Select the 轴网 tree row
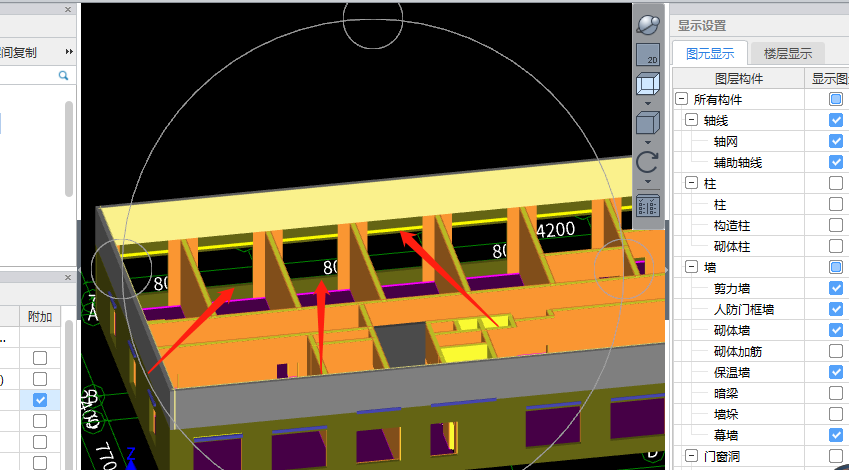 [726, 142]
